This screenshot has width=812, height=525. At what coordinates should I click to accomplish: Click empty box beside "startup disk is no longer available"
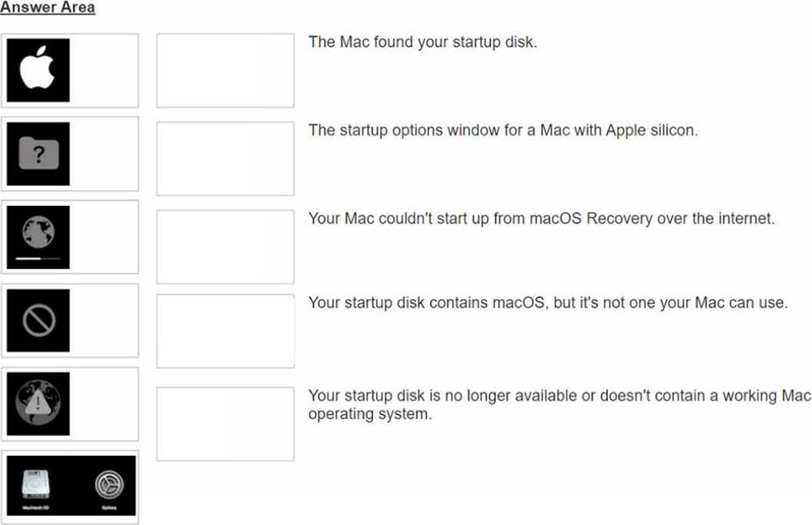click(225, 423)
